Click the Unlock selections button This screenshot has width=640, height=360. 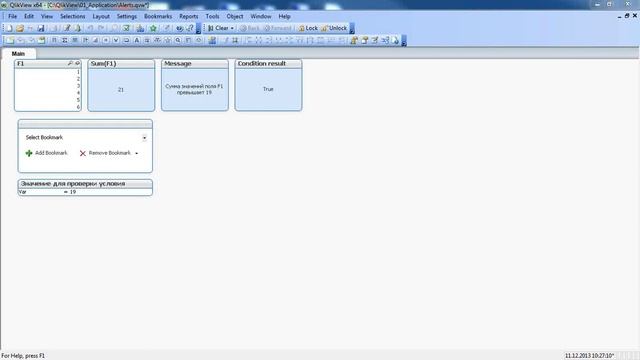click(x=334, y=28)
